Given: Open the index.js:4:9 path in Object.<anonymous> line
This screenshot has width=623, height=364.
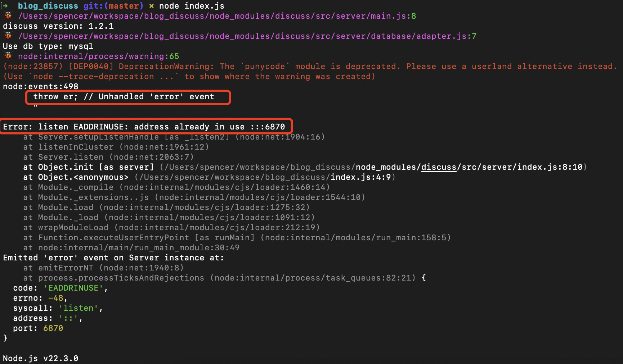Looking at the screenshot, I should click(360, 177).
